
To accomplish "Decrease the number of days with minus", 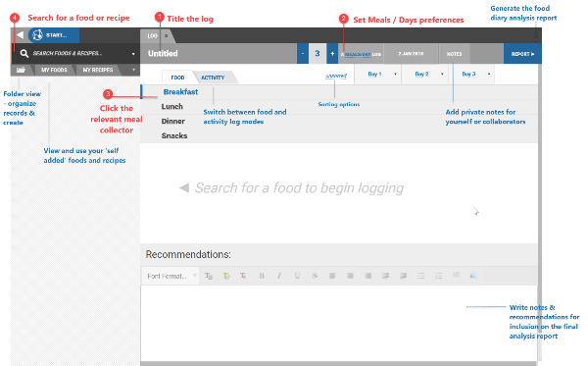I will coord(303,54).
